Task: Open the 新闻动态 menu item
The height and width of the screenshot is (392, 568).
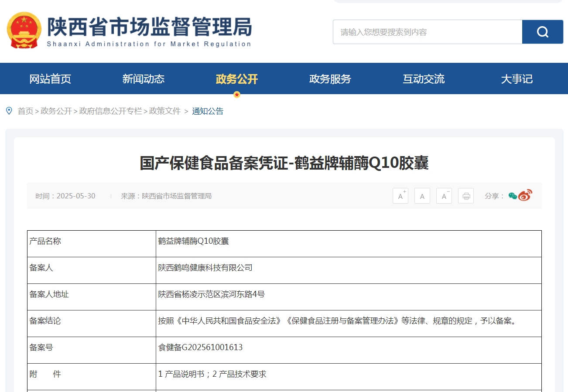Action: point(143,79)
